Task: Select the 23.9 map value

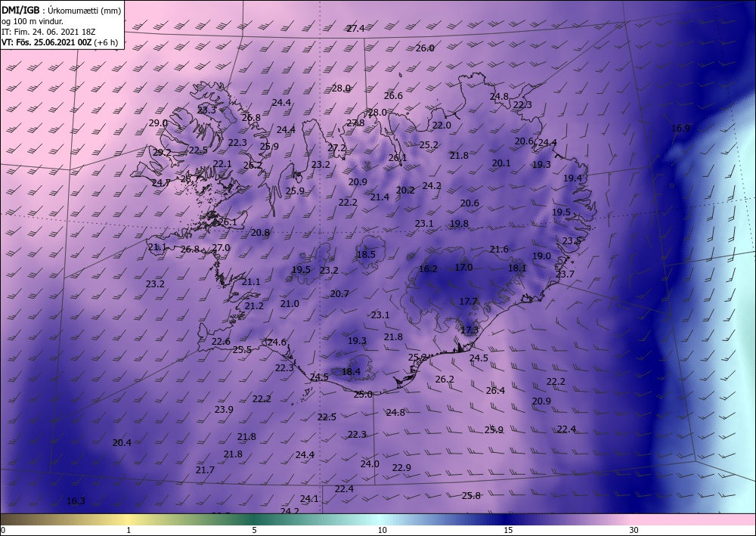Action: pos(224,410)
